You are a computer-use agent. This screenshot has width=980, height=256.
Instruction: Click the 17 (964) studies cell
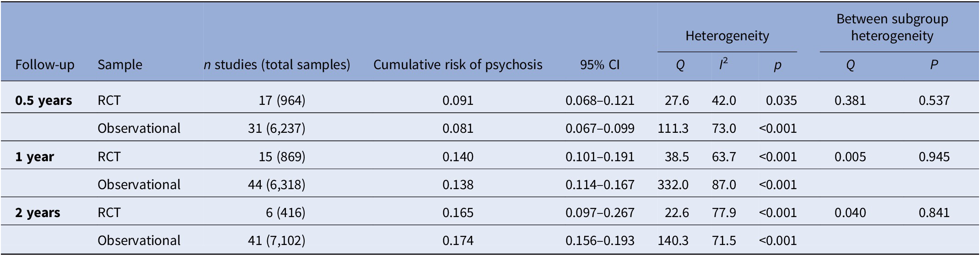coord(282,100)
